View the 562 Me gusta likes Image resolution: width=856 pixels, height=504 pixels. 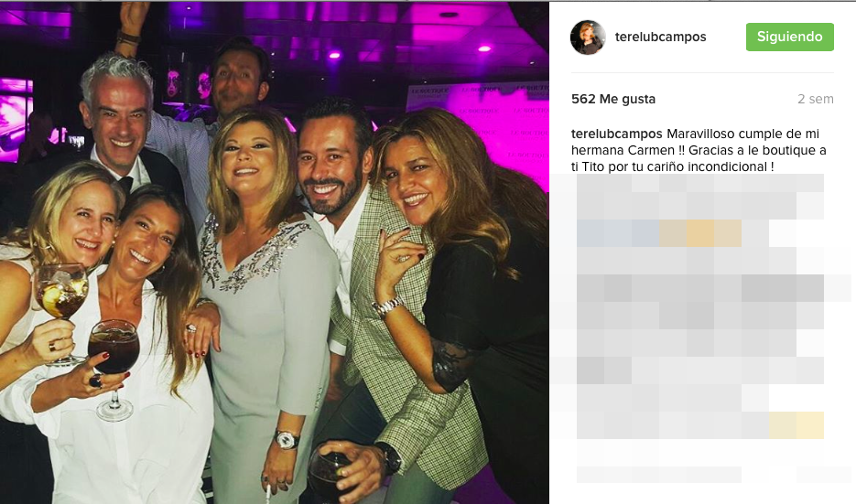(612, 99)
